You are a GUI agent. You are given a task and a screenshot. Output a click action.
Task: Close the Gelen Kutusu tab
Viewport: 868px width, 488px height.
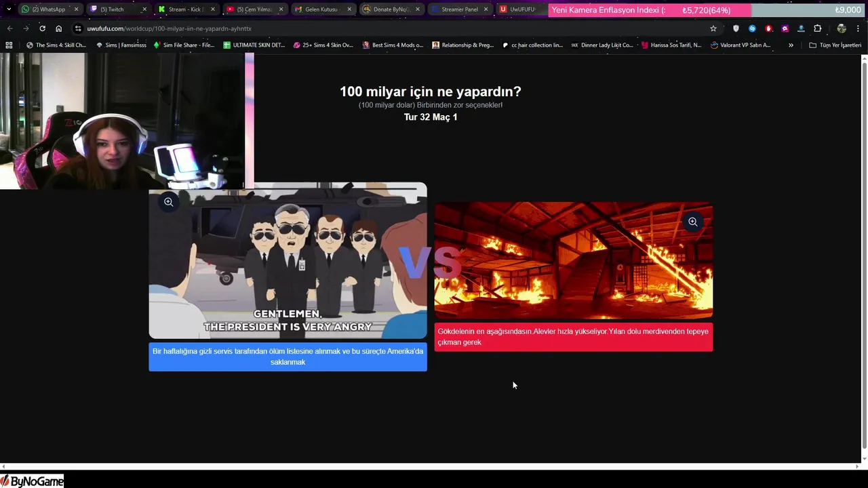click(349, 9)
